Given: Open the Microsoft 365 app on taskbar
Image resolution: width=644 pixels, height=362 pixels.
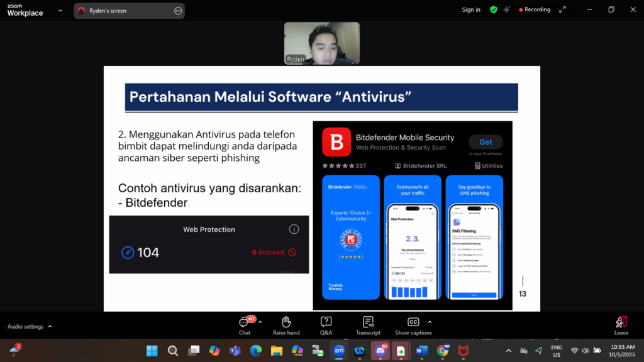Looking at the screenshot, I should [297, 351].
